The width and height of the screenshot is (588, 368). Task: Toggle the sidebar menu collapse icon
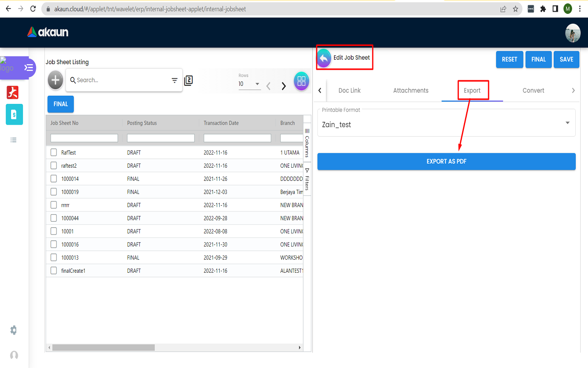tap(29, 67)
